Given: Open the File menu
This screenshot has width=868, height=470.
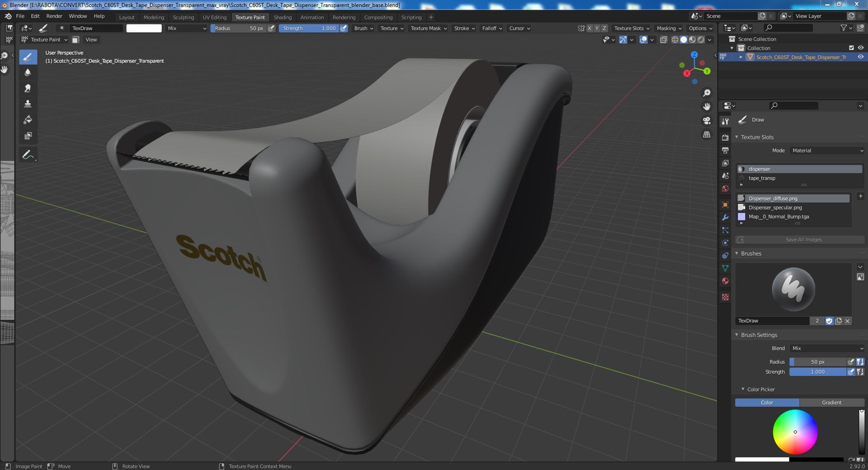Looking at the screenshot, I should [x=20, y=16].
